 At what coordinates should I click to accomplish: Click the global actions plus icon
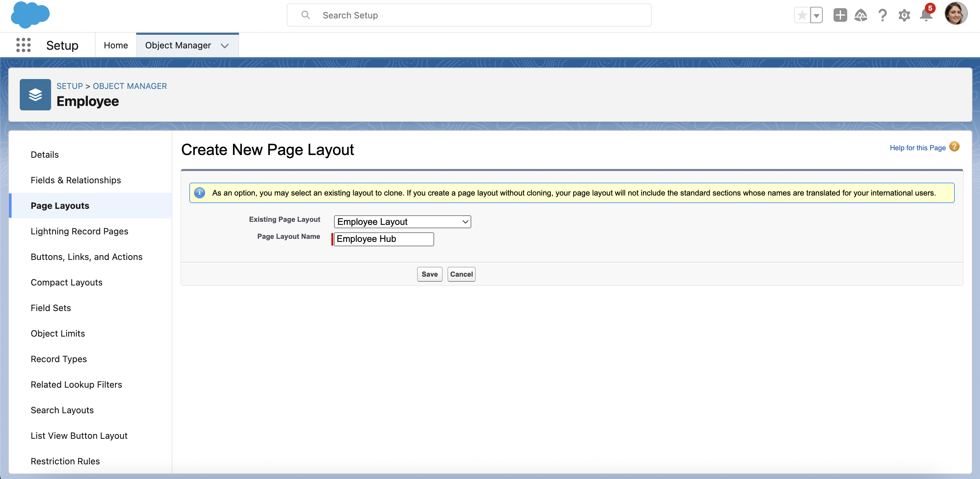pyautogui.click(x=840, y=15)
